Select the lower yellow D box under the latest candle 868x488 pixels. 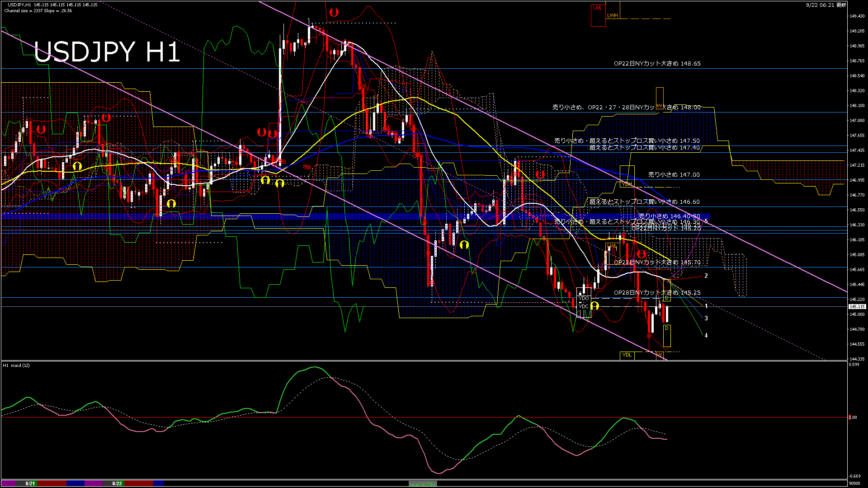point(667,335)
